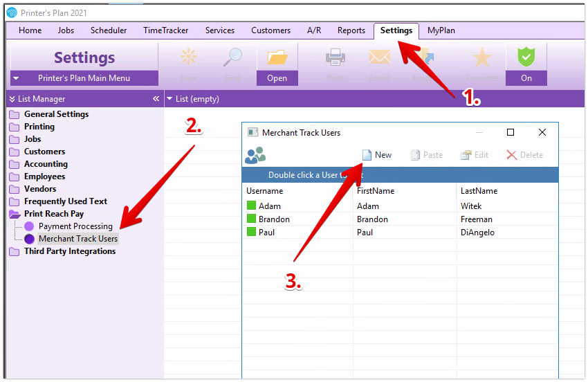Click the Merchant Track Users dark circle icon
This screenshot has height=382, width=588.
(x=29, y=239)
